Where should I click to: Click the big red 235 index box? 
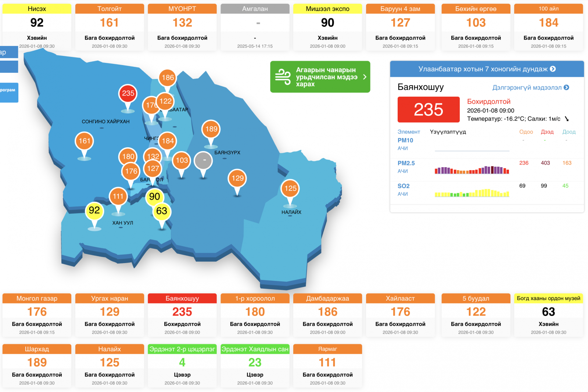coord(429,109)
